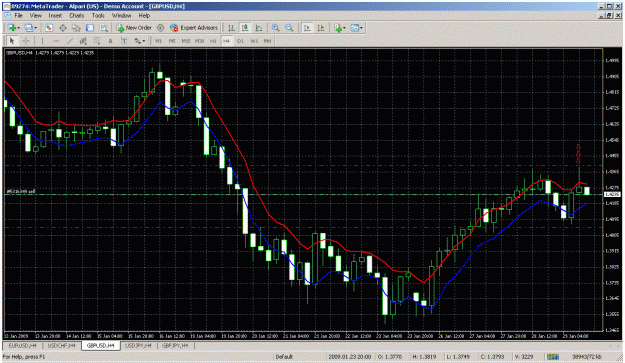Open the Strategy Tester icon

(x=104, y=27)
